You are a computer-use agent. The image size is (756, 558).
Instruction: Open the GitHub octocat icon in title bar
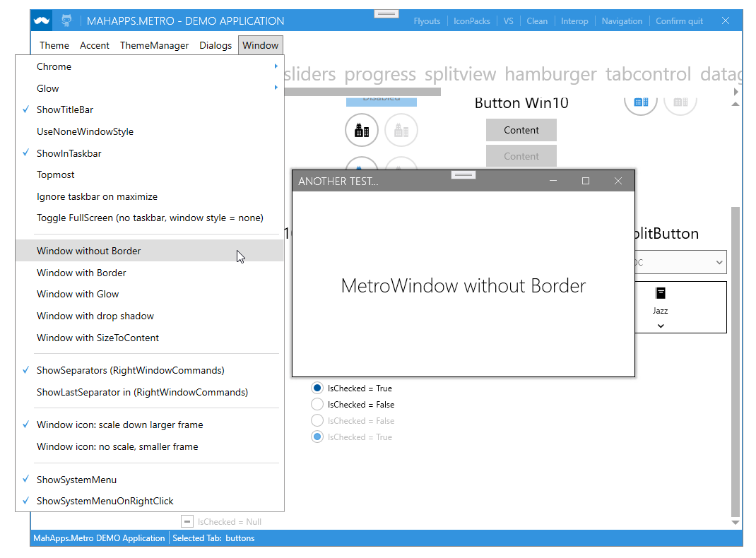pos(66,20)
